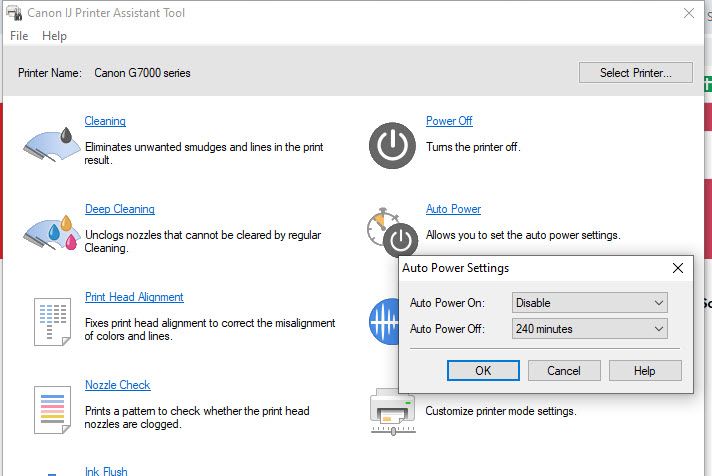The width and height of the screenshot is (712, 476).
Task: Click the Nozzle Check pattern icon
Action: click(x=51, y=408)
